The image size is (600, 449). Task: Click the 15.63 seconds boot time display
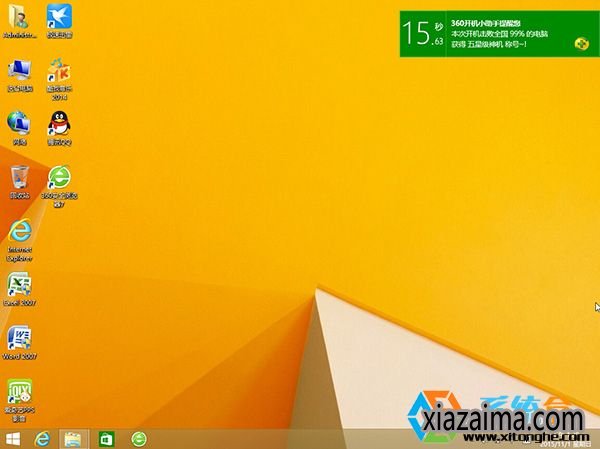422,33
